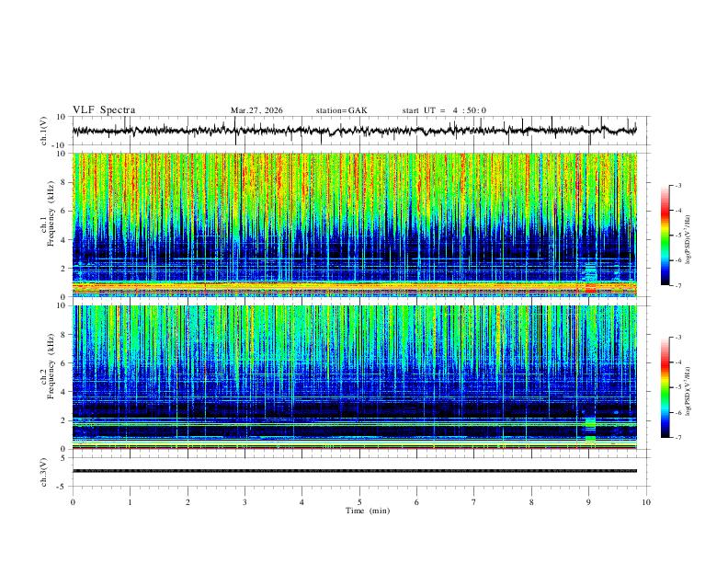Click the "ch.3(V)" axis label
Screen dimensions: 728x563
click(44, 472)
